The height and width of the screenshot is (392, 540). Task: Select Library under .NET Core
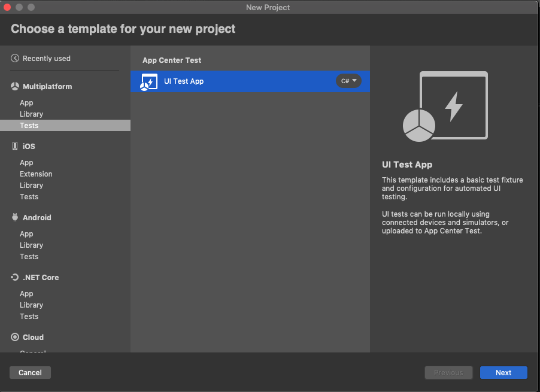tap(31, 305)
